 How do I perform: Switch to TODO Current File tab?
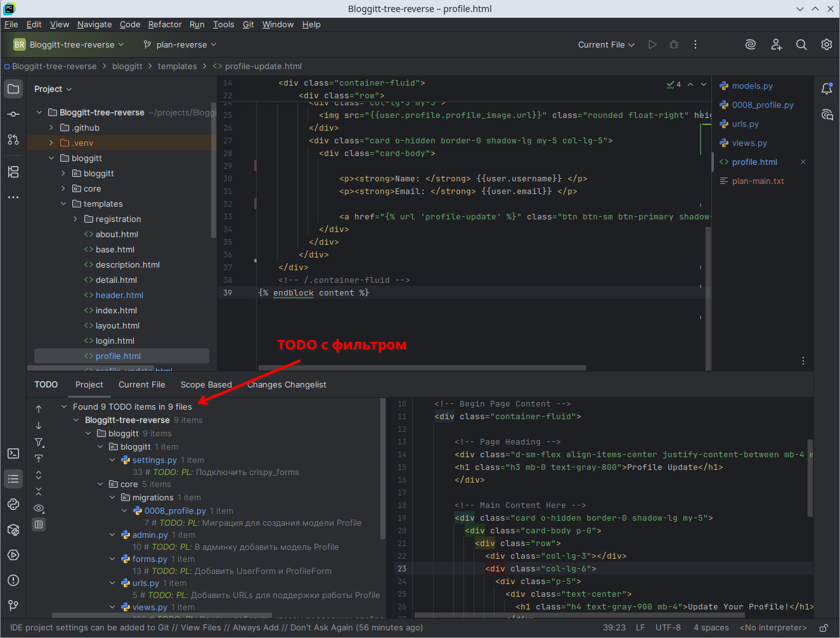(141, 384)
